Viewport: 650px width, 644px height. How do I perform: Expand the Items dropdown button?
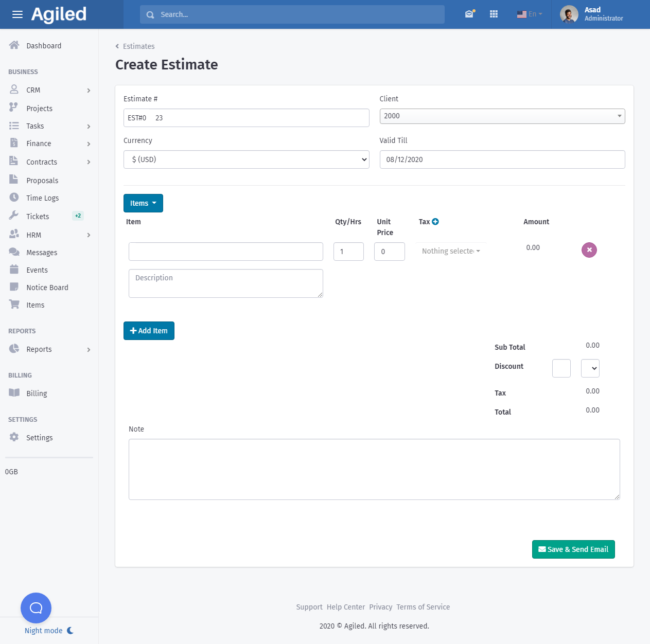click(143, 203)
